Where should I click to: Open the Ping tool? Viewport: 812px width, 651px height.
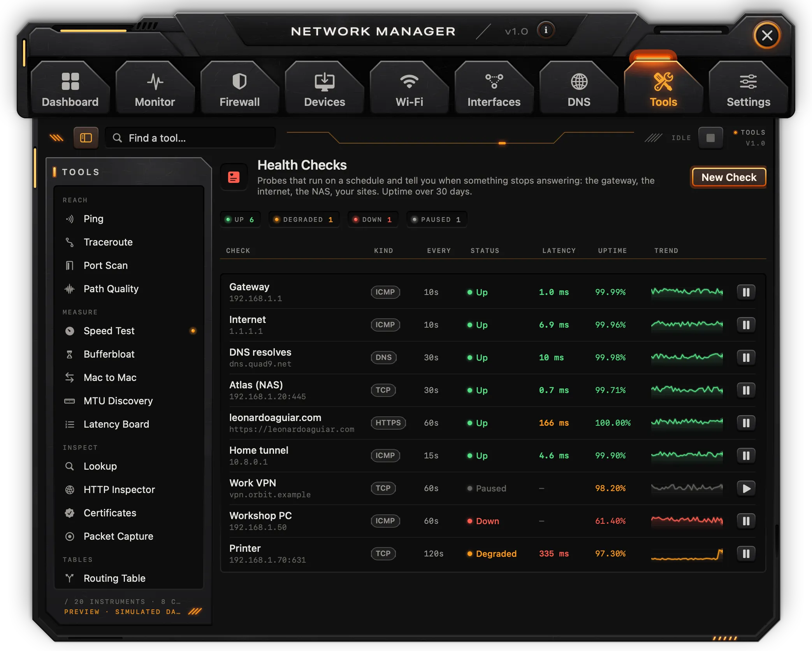click(129, 219)
